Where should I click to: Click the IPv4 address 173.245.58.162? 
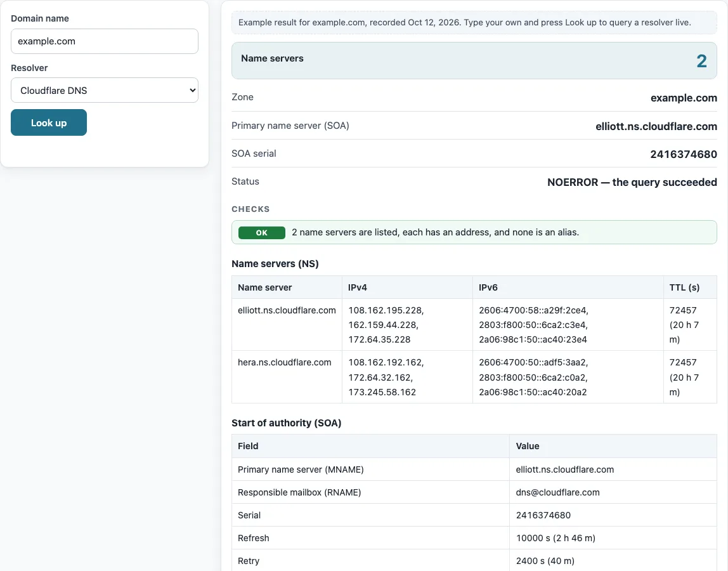pyautogui.click(x=382, y=392)
